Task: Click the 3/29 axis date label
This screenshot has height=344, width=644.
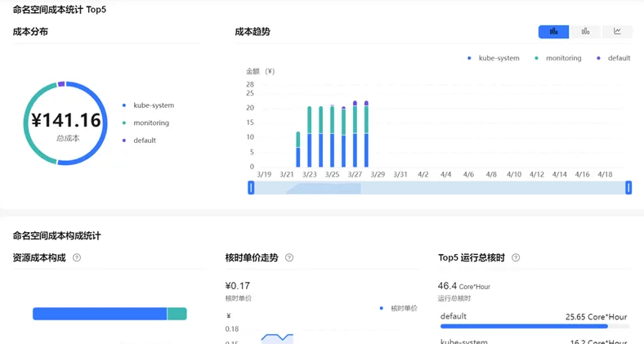Action: [x=378, y=175]
